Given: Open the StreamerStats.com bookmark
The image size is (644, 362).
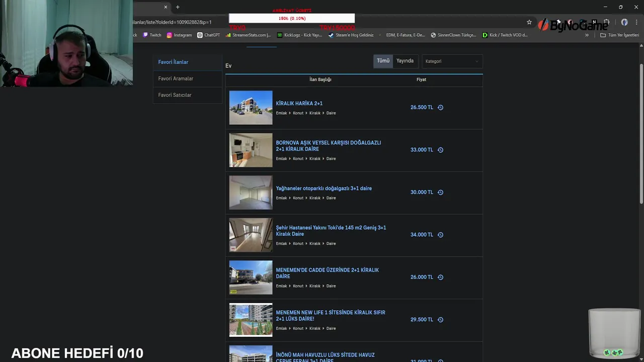Looking at the screenshot, I should pyautogui.click(x=249, y=35).
